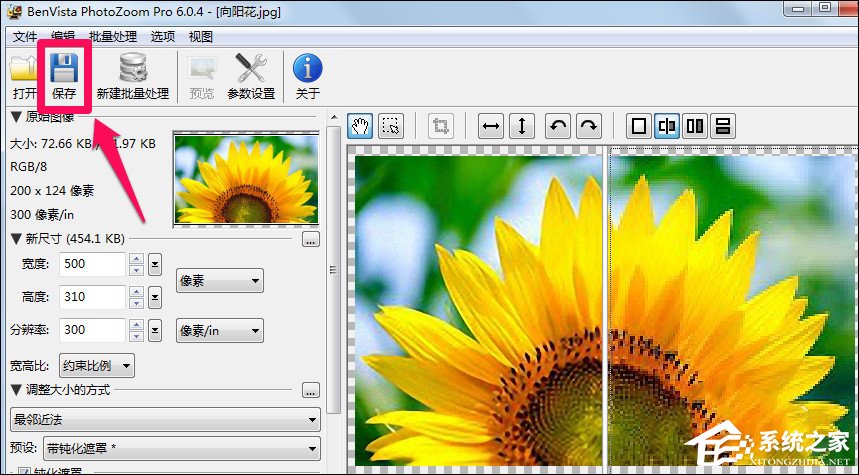Click the ellipsis button beside New Size (新尺寸)
859x475 pixels.
point(310,240)
